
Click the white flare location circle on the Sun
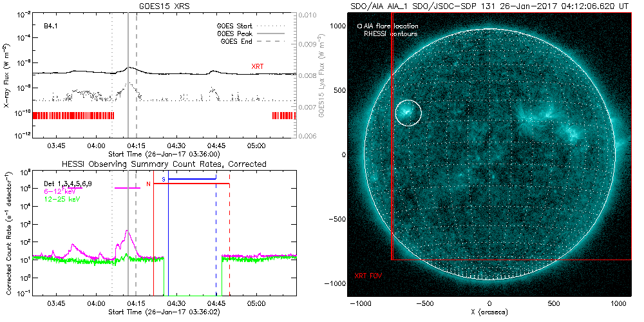408,113
